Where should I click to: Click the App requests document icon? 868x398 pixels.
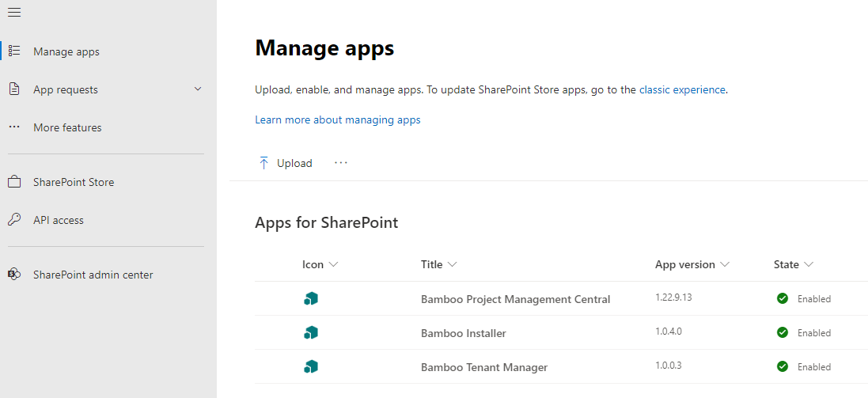14,89
